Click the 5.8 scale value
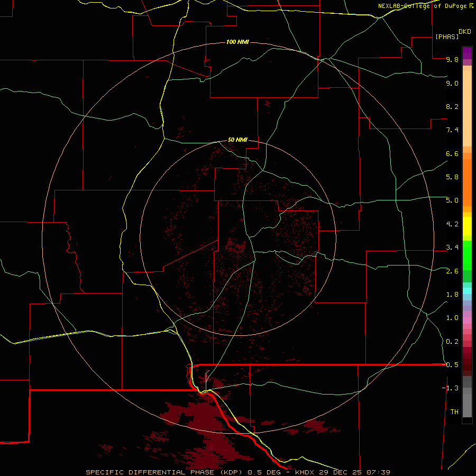Screen dimensions: 476x476 click(452, 177)
